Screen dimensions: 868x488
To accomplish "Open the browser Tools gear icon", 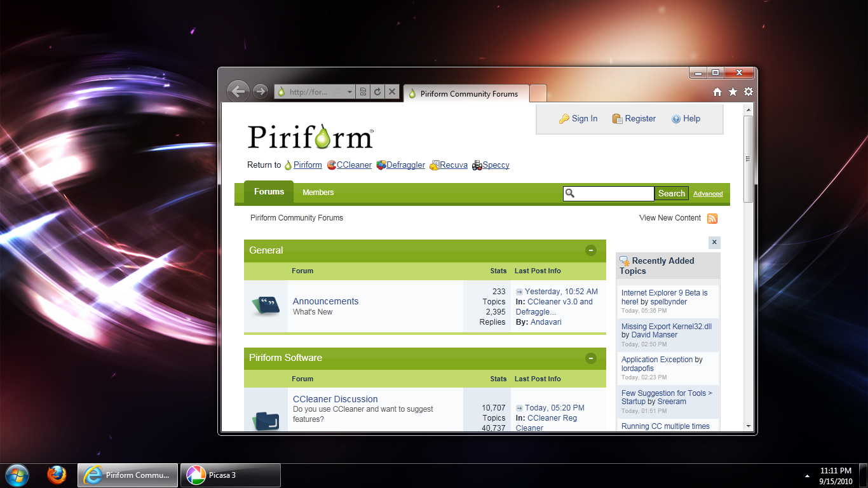I will pos(749,92).
